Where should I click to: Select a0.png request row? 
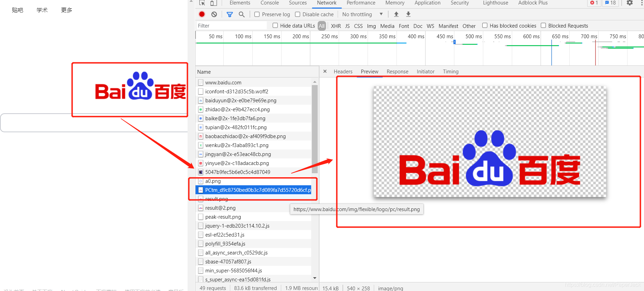[x=253, y=181]
